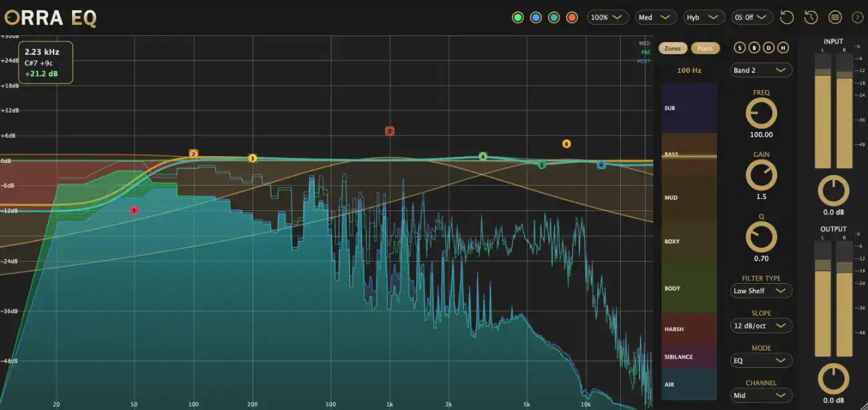Open the Low Shelf filter type dropdown

[x=761, y=290]
